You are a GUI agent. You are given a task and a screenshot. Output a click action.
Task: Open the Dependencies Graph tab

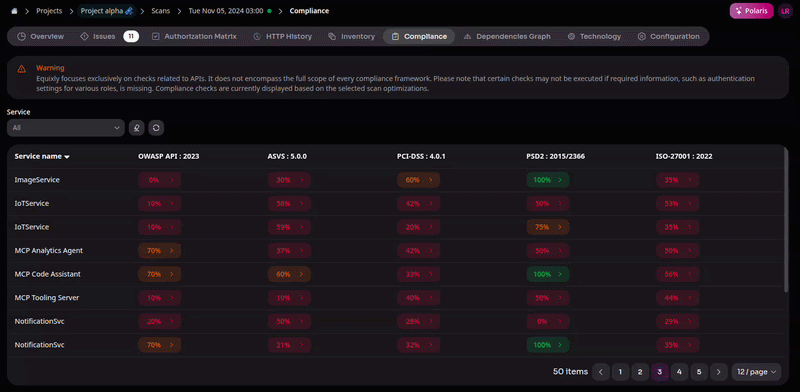point(507,36)
